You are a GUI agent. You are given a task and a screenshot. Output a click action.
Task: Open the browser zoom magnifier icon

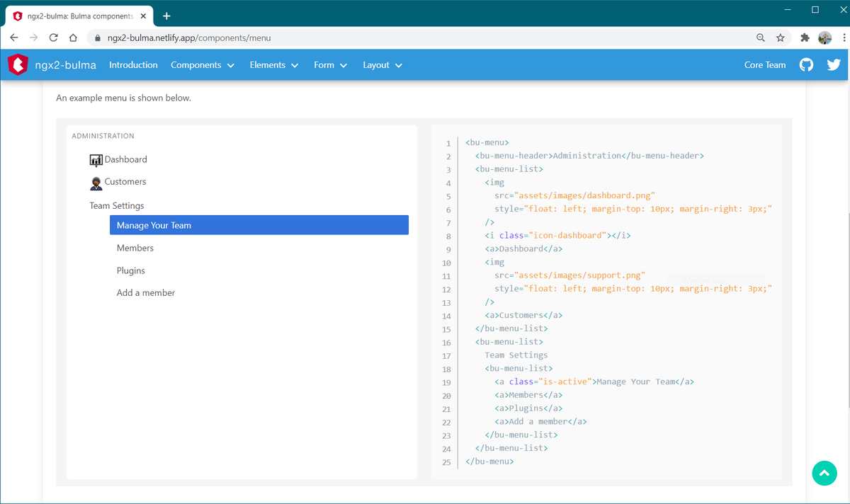[761, 38]
